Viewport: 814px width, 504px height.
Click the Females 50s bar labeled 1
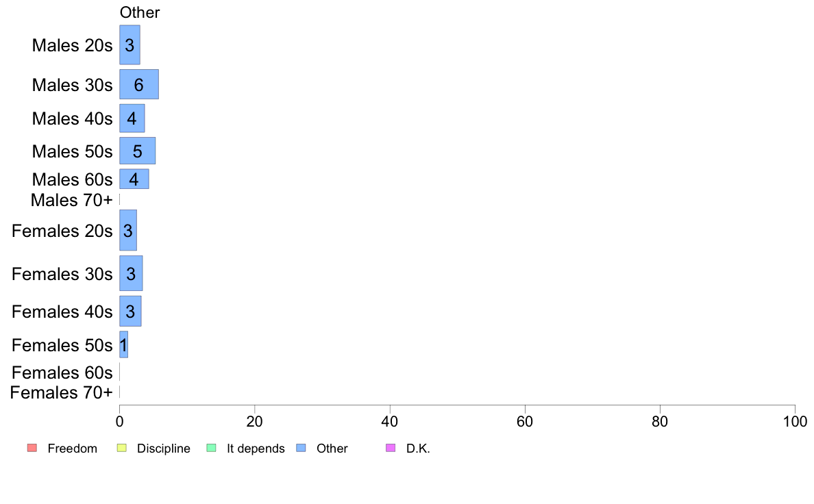[x=123, y=344]
